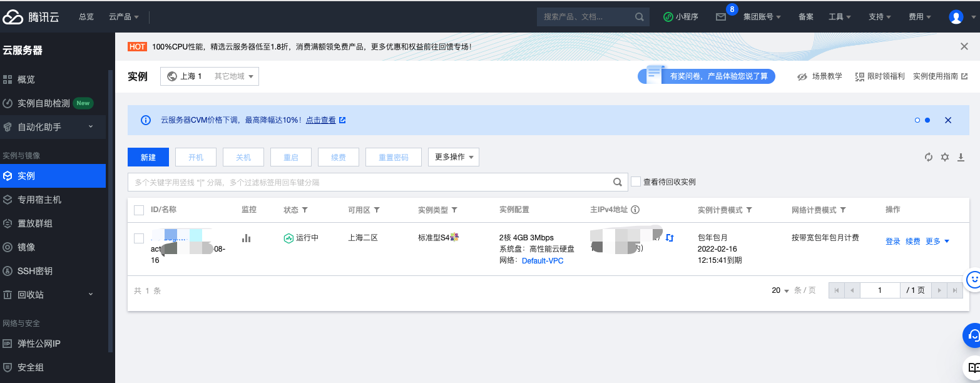Image resolution: width=980 pixels, height=383 pixels.
Task: Open the 上海 region selector dropdown
Action: click(x=210, y=76)
